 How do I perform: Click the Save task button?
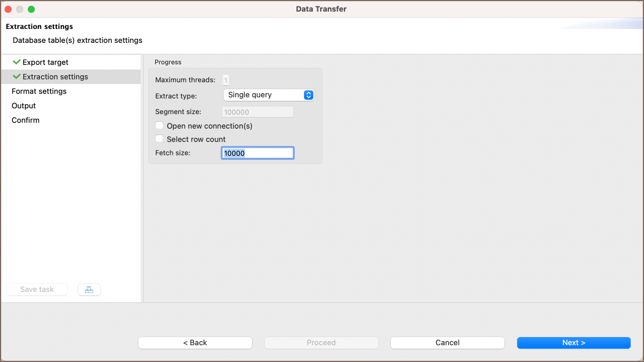[x=37, y=290]
